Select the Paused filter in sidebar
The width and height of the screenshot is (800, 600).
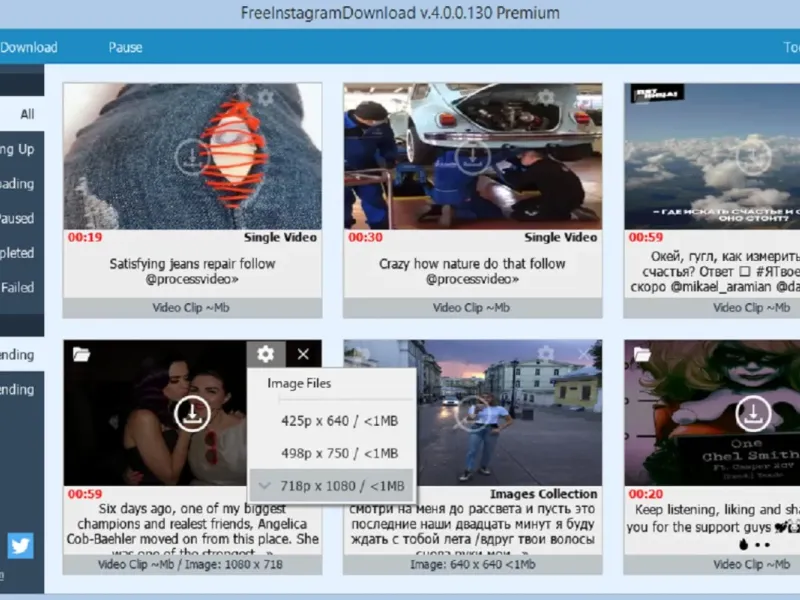(x=22, y=218)
